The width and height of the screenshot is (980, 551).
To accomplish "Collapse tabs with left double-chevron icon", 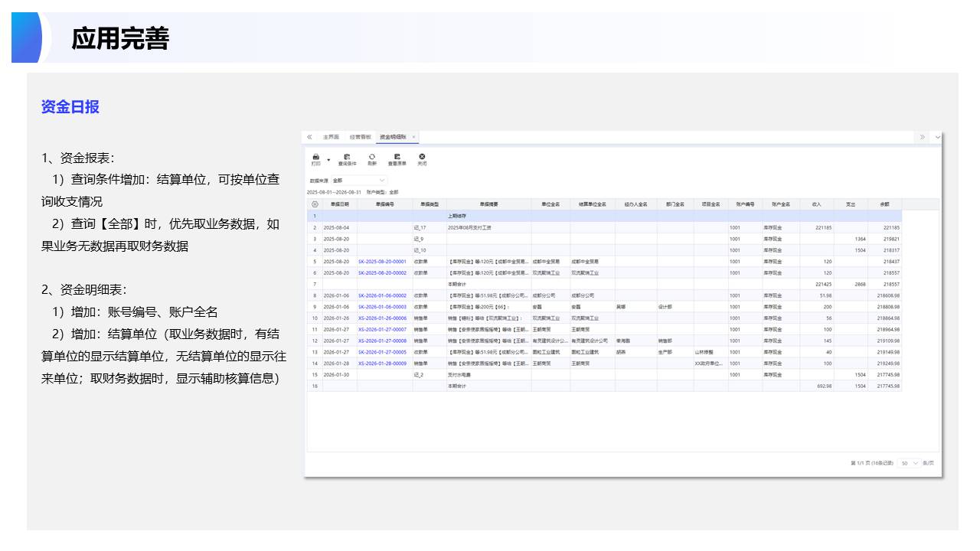I will click(x=309, y=137).
